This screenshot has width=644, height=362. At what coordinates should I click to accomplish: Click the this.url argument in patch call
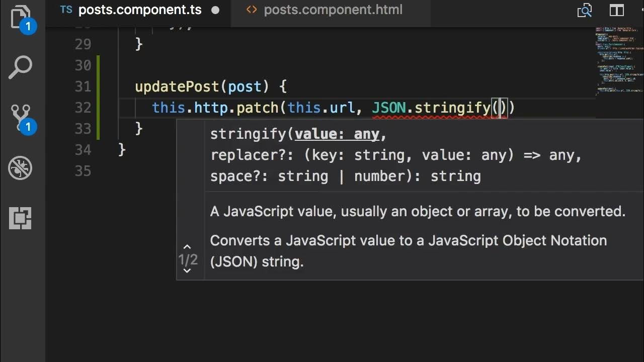pyautogui.click(x=321, y=108)
